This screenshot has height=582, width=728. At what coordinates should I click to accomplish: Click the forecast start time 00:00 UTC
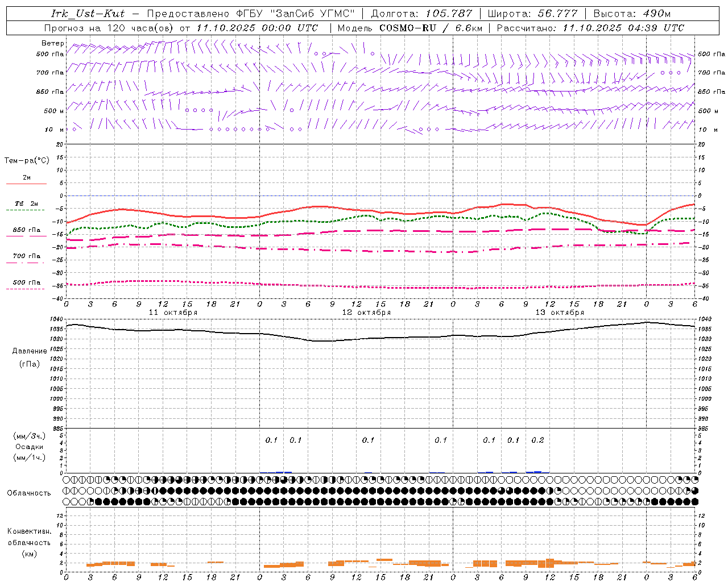(291, 28)
